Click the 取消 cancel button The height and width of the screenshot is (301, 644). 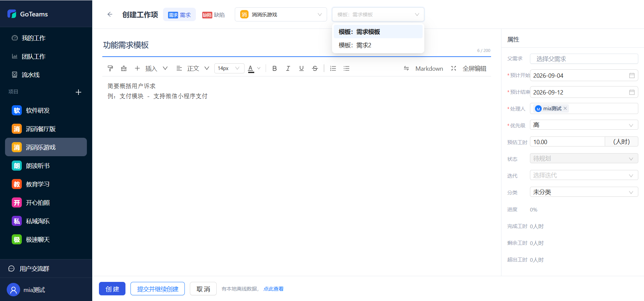point(203,289)
